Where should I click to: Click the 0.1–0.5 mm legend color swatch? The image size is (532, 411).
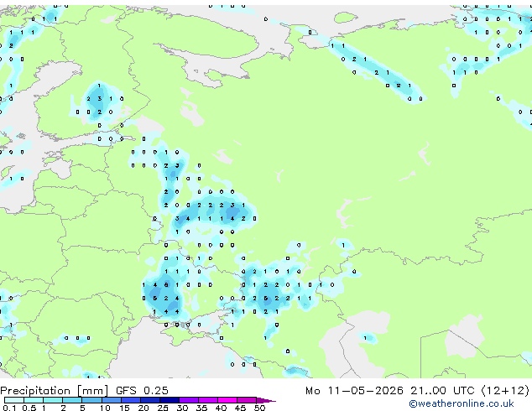click(x=14, y=400)
